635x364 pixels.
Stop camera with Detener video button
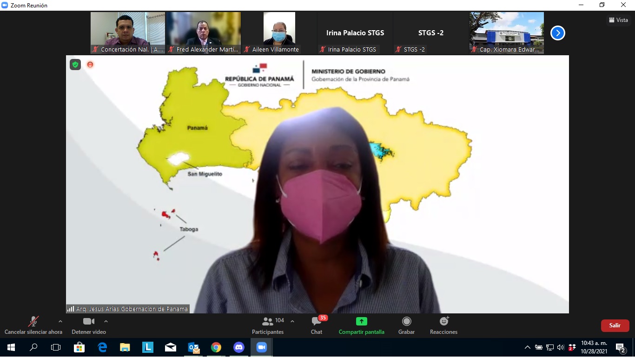(89, 325)
